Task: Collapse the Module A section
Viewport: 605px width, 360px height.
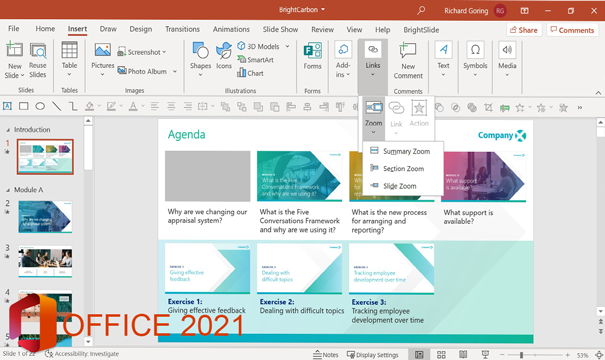Action: [x=8, y=190]
